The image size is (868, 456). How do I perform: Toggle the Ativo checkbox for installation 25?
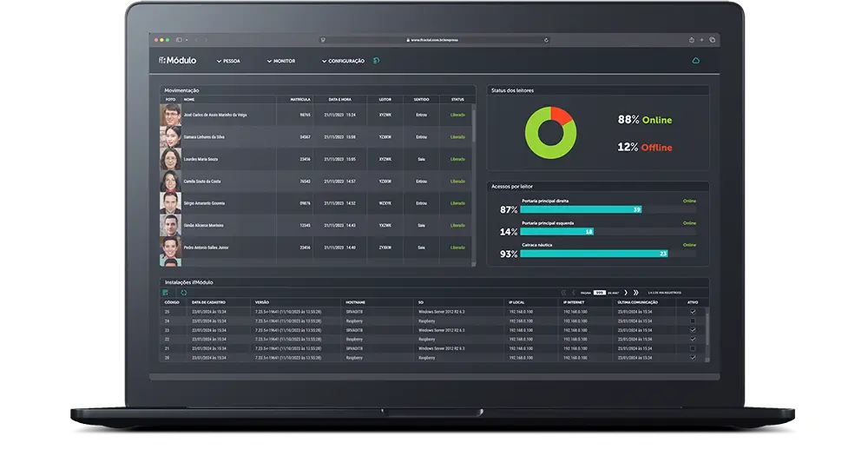[x=692, y=311]
